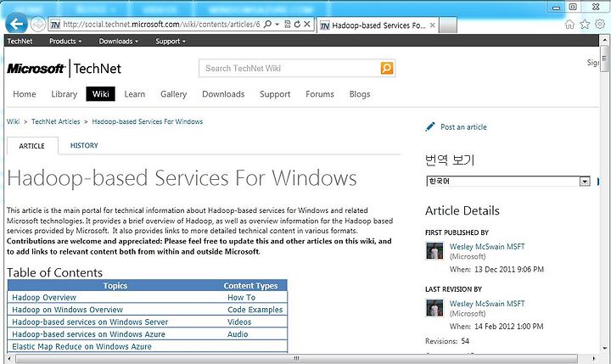Stop loading with the address bar X
Image resolution: width=611 pixels, height=364 pixels.
pyautogui.click(x=307, y=24)
